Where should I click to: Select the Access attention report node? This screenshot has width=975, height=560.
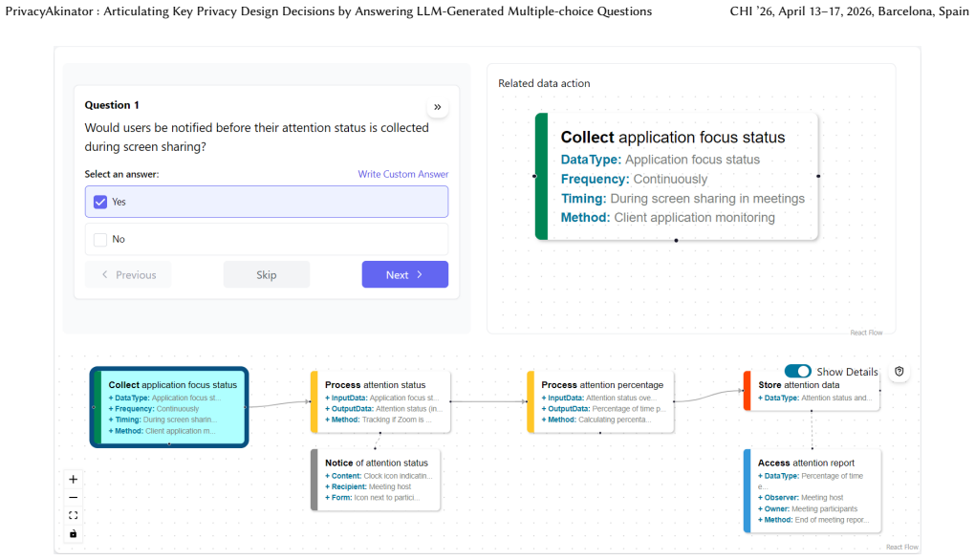[812, 491]
